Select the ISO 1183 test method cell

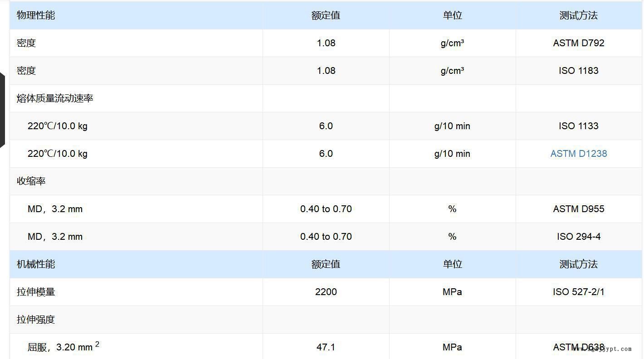pyautogui.click(x=578, y=71)
